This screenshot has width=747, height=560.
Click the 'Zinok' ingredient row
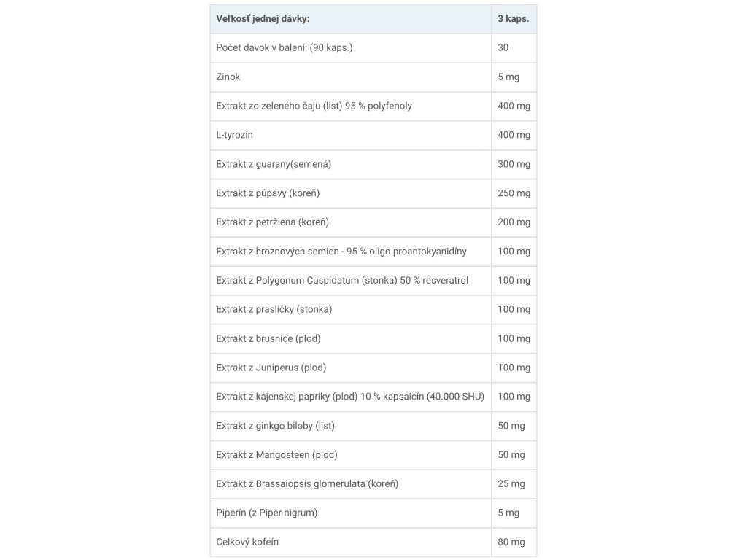[x=228, y=77]
